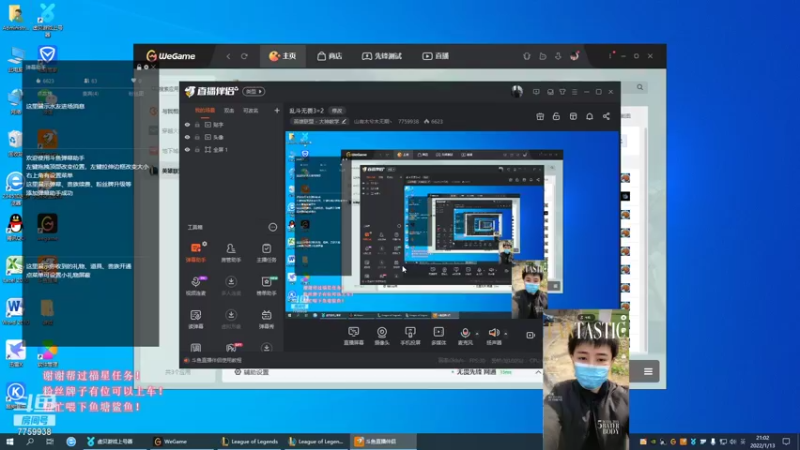Viewport: 800px width, 450px height.
Task: Expand the chevron beside 无畏先锋 网通 in WeGame
Action: point(538,372)
